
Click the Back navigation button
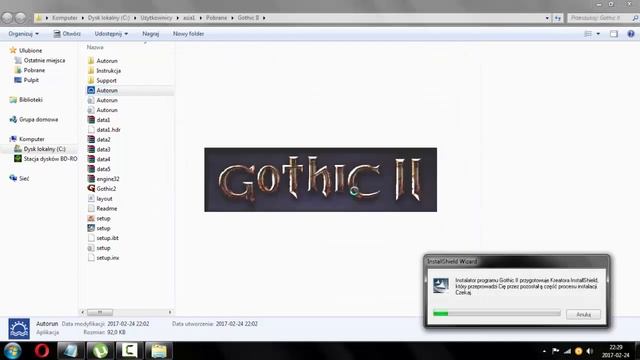(7, 18)
